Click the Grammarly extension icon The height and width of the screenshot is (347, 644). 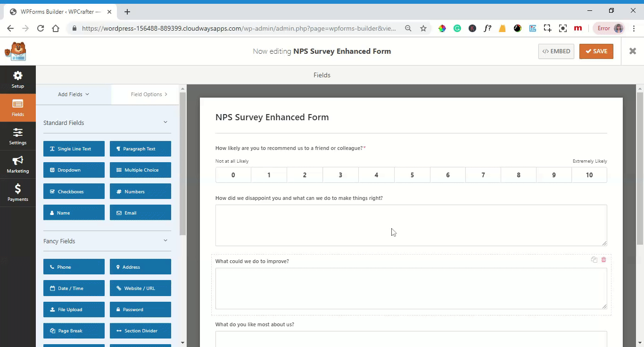[x=457, y=28]
